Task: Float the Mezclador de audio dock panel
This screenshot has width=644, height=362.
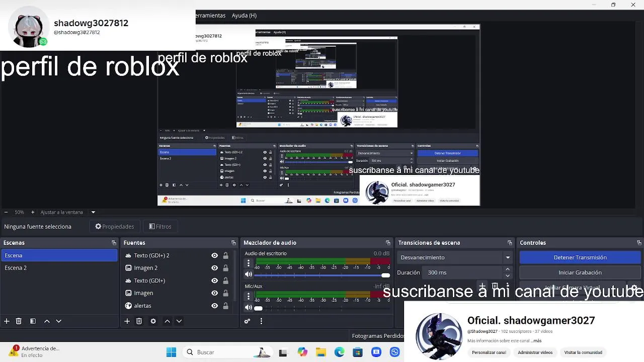Action: coord(388,243)
